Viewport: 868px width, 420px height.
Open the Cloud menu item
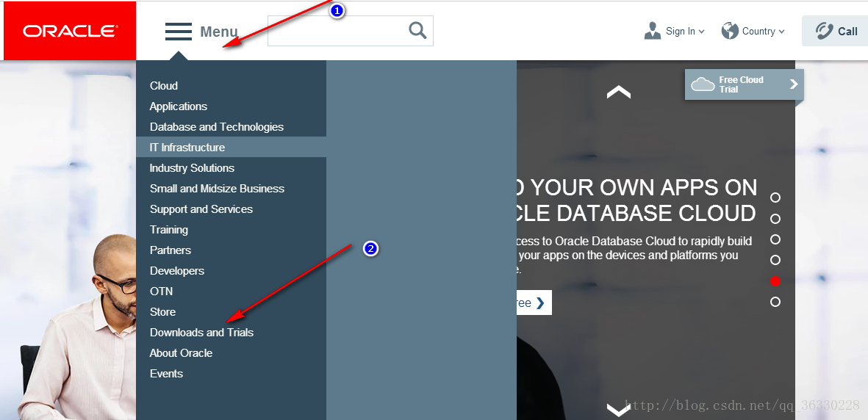tap(164, 86)
